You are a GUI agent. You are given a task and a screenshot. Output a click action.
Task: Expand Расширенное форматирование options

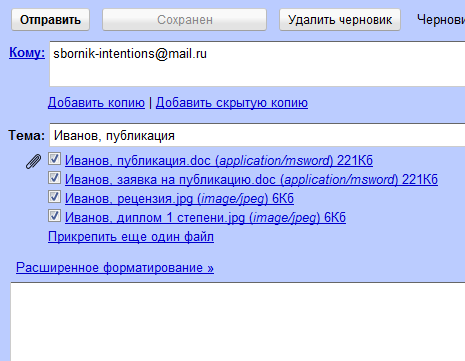(x=115, y=268)
